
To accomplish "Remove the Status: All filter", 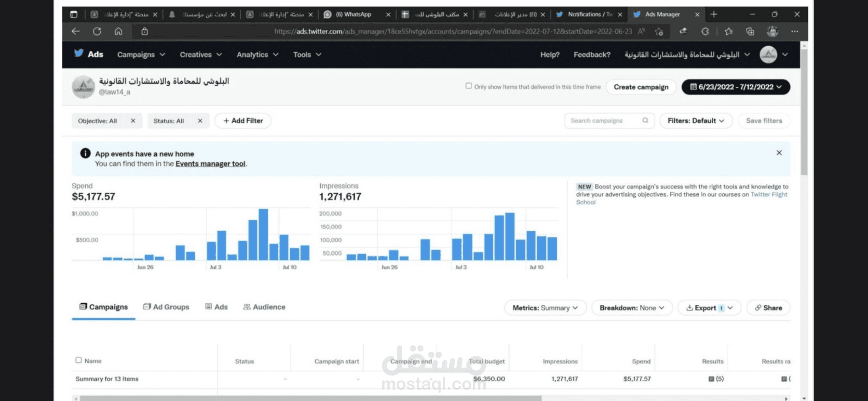I will coord(200,121).
